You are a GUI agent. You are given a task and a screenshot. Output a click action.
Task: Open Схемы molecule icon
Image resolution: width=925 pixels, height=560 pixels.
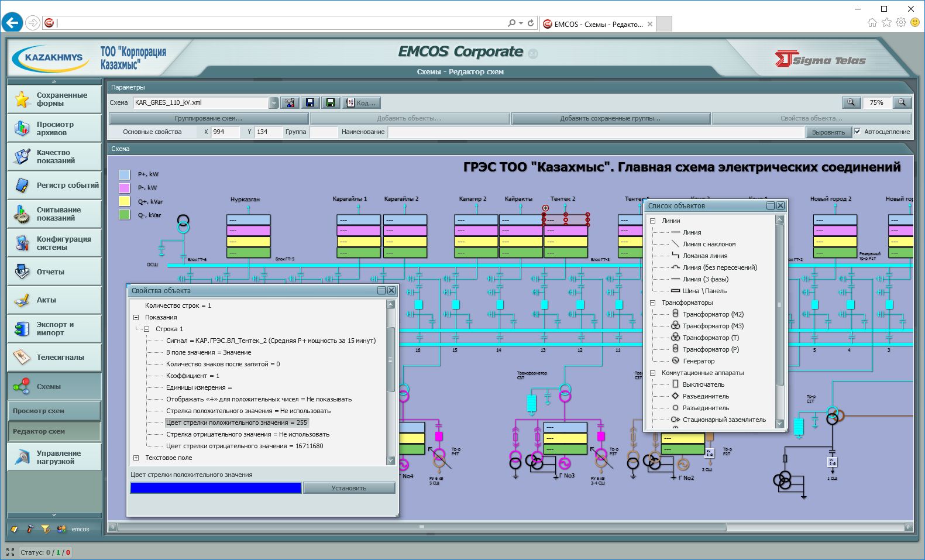click(x=22, y=386)
